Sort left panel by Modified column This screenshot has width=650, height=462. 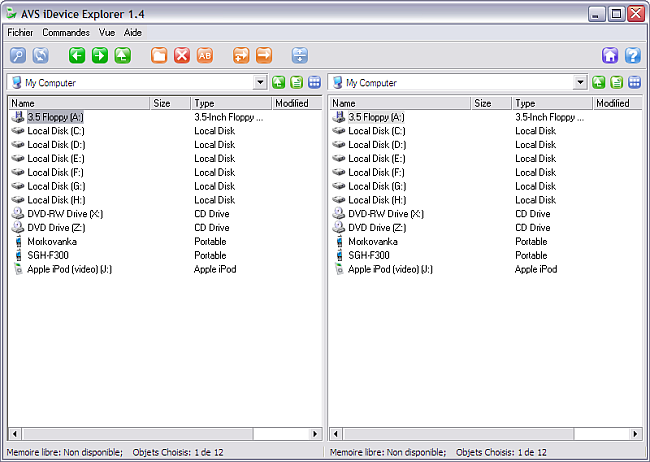[297, 103]
